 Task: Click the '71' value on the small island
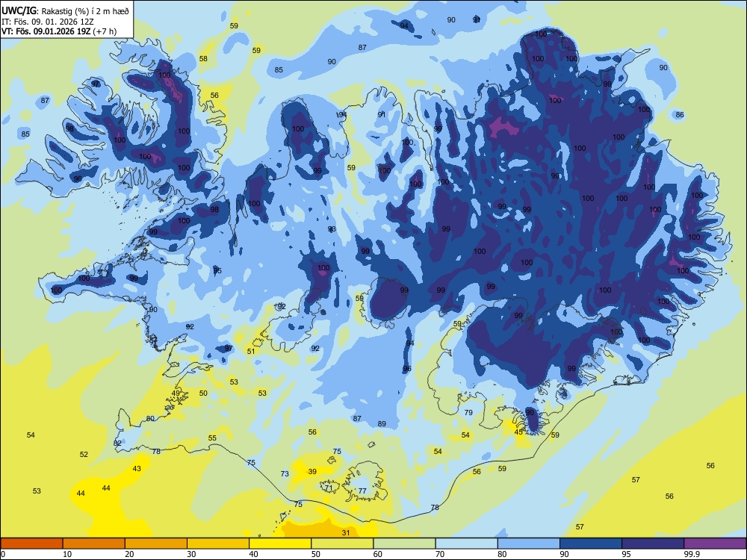329,488
